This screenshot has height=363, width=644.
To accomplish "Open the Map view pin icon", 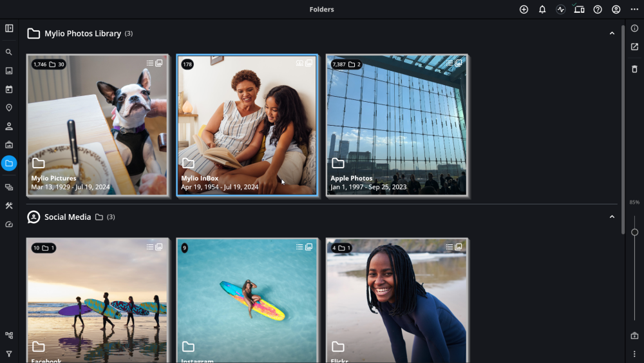I will tap(9, 108).
